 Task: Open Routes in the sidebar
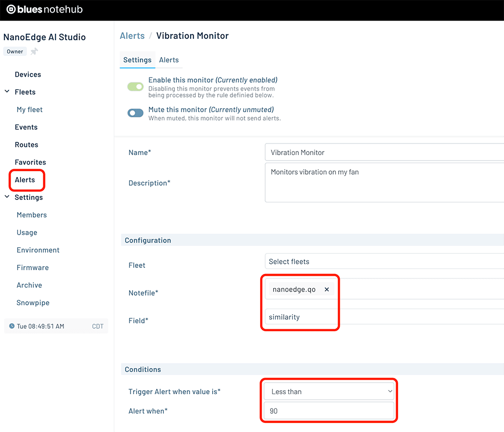[x=26, y=145]
